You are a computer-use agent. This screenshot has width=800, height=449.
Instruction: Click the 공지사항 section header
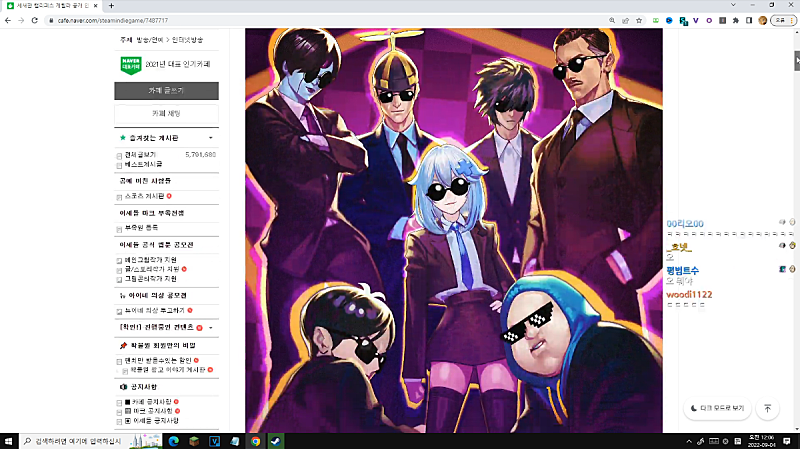143,387
